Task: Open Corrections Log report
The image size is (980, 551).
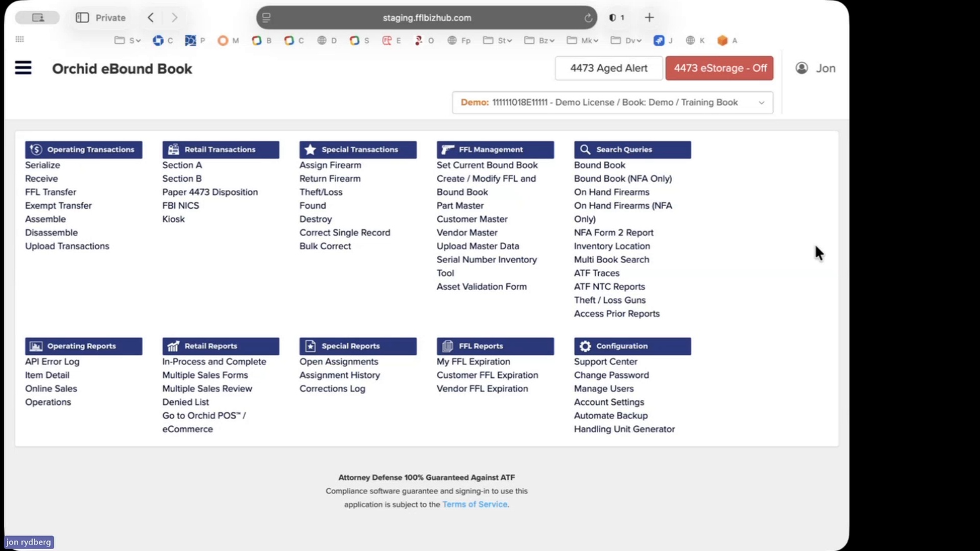Action: [x=332, y=389]
